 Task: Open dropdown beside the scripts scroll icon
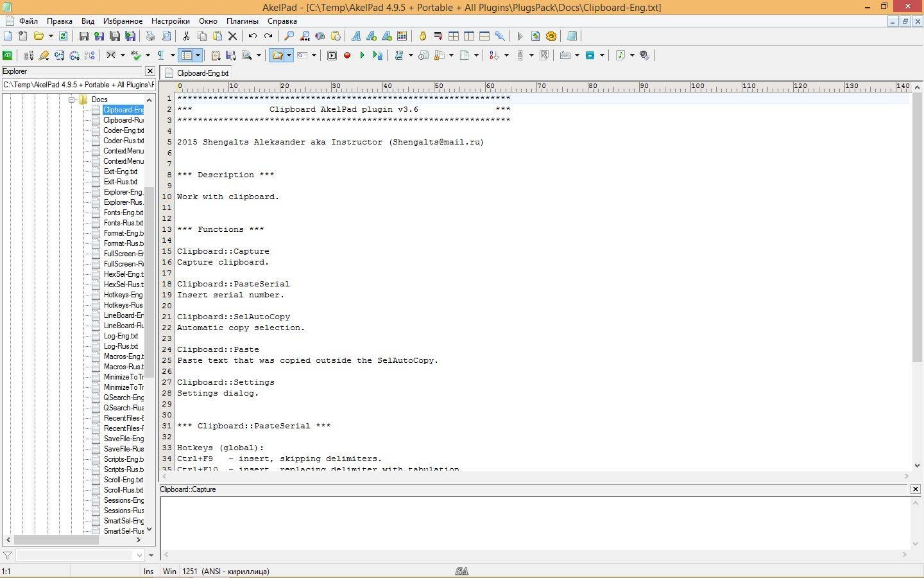coord(411,55)
